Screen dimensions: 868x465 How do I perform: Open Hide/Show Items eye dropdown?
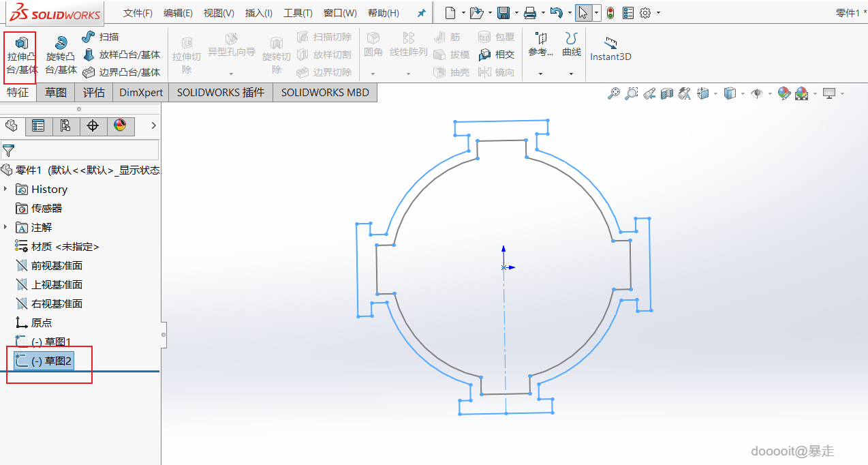[x=757, y=93]
